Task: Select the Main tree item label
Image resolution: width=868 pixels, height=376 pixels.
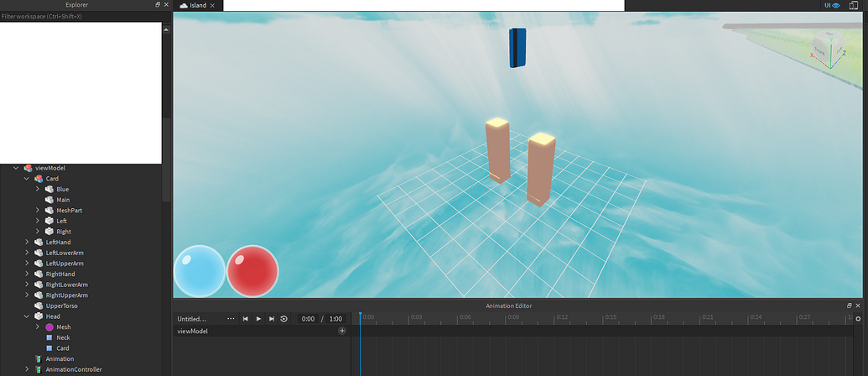Action: point(63,200)
